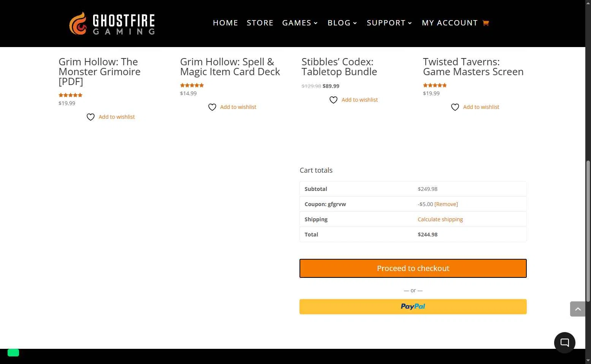Click the Cart totals heading

[316, 170]
